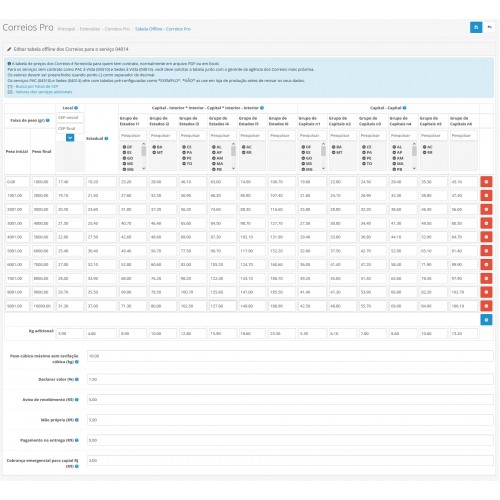
Task: Click info icon beside Faixa de peso (gr)
Action: (48, 120)
